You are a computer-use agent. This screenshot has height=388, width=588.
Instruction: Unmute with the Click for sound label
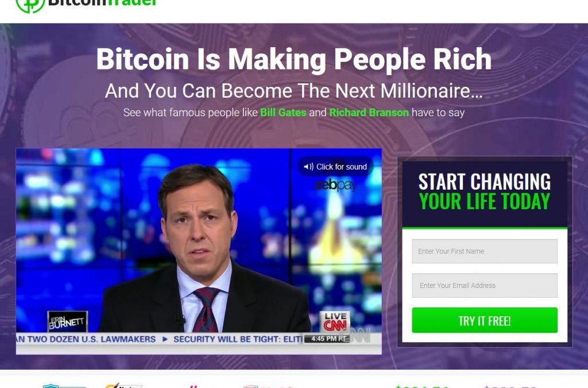point(341,167)
